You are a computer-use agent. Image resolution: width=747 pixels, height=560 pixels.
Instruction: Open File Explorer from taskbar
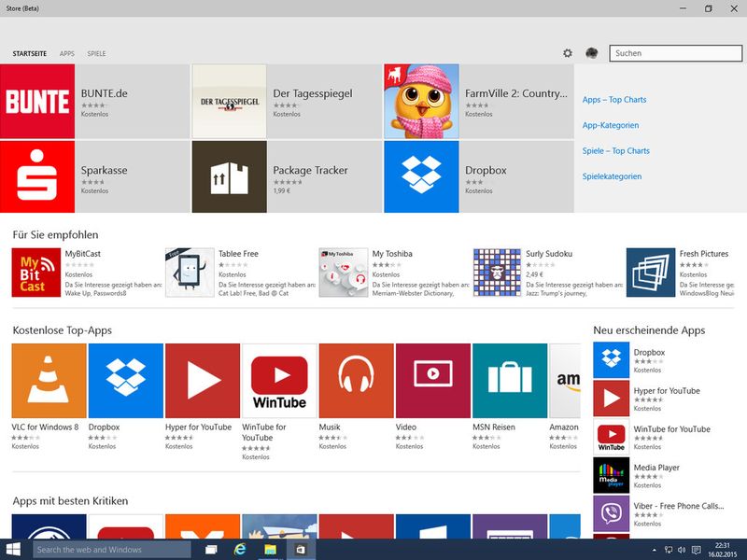pos(270,550)
